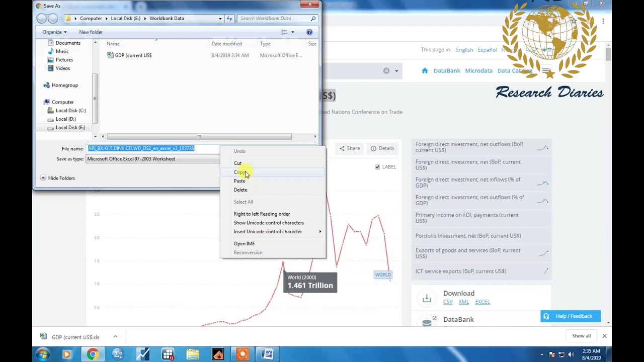Open the Microdata link in top navigation
Viewport: 644px width, 362px height.
pyautogui.click(x=478, y=71)
